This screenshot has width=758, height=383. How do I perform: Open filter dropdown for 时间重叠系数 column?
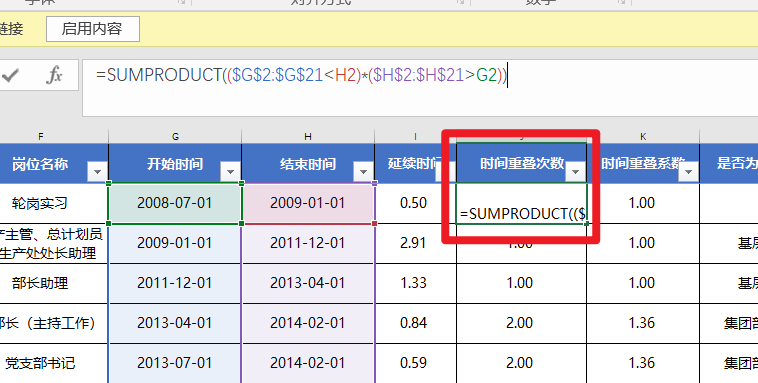(688, 172)
